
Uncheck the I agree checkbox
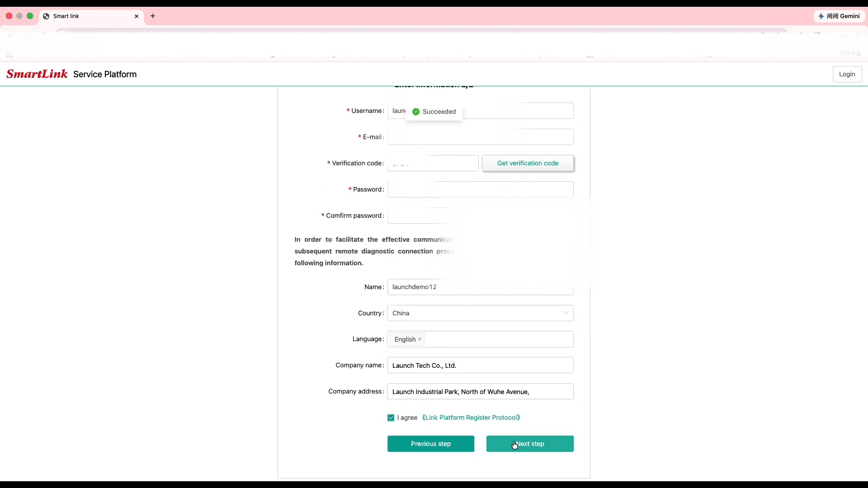click(391, 418)
